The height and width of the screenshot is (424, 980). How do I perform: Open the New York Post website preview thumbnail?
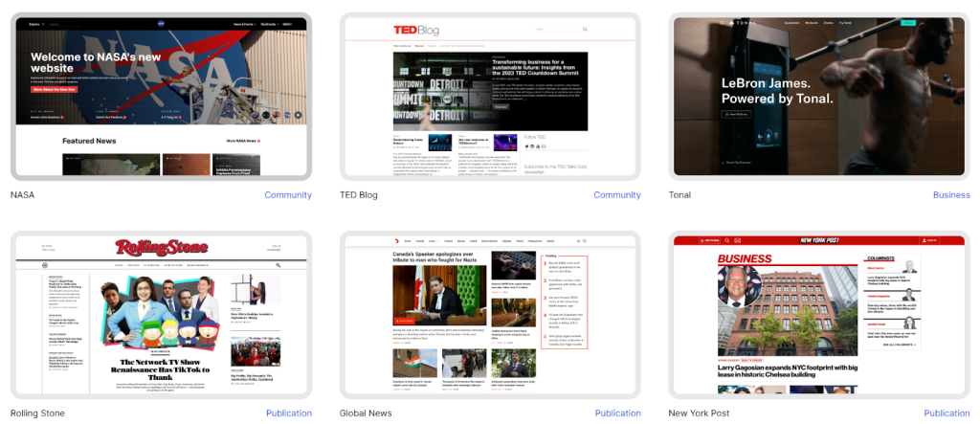[819, 315]
